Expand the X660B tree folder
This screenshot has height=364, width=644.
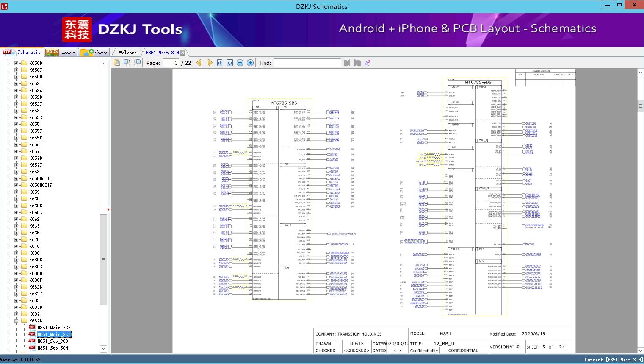16,206
